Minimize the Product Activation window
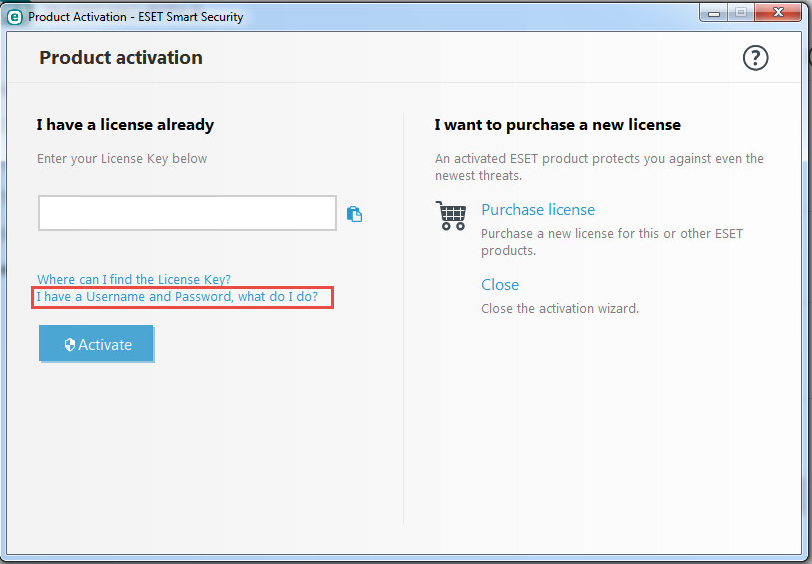 (714, 12)
